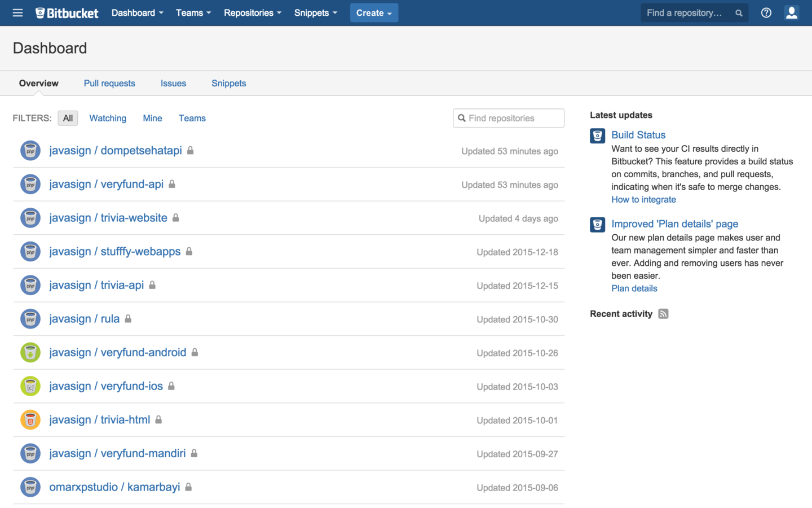Click the trivia-website repository avatar
This screenshot has height=508, width=812.
point(30,218)
